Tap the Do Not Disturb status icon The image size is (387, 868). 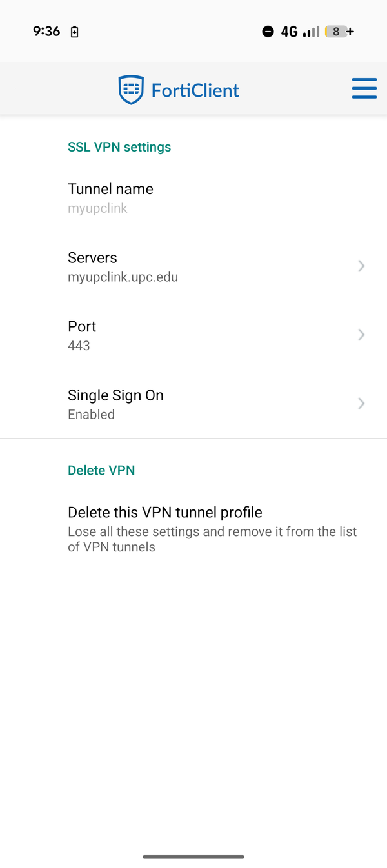coord(268,32)
